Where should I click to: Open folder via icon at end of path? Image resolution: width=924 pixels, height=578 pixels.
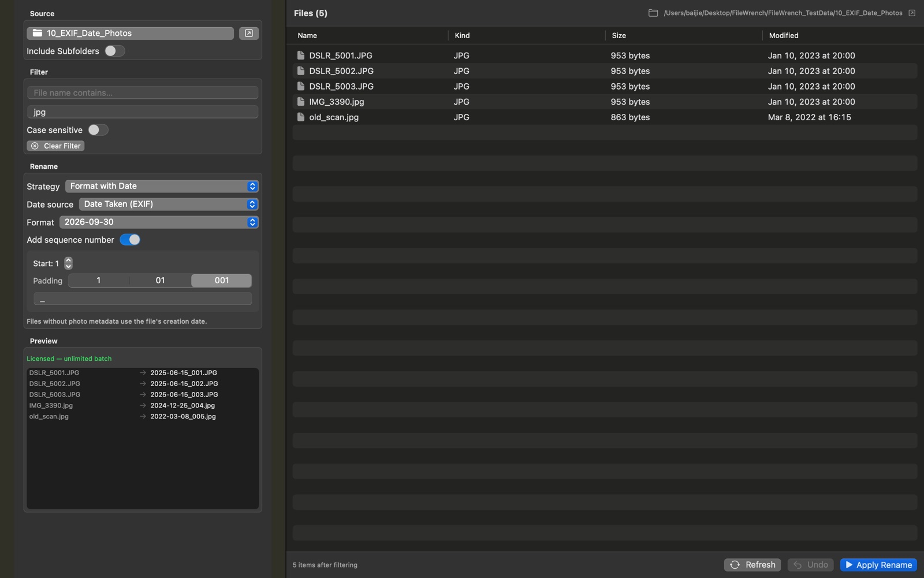click(912, 13)
